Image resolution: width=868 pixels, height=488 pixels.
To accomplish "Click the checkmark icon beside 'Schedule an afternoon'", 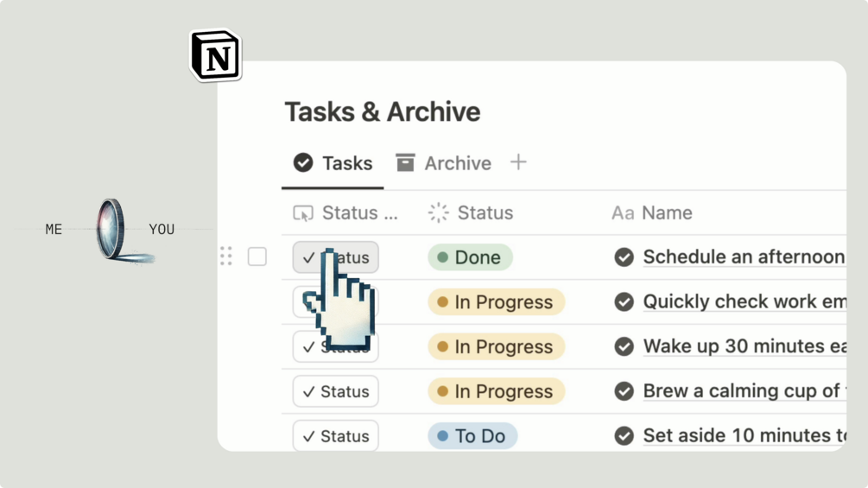I will point(624,257).
